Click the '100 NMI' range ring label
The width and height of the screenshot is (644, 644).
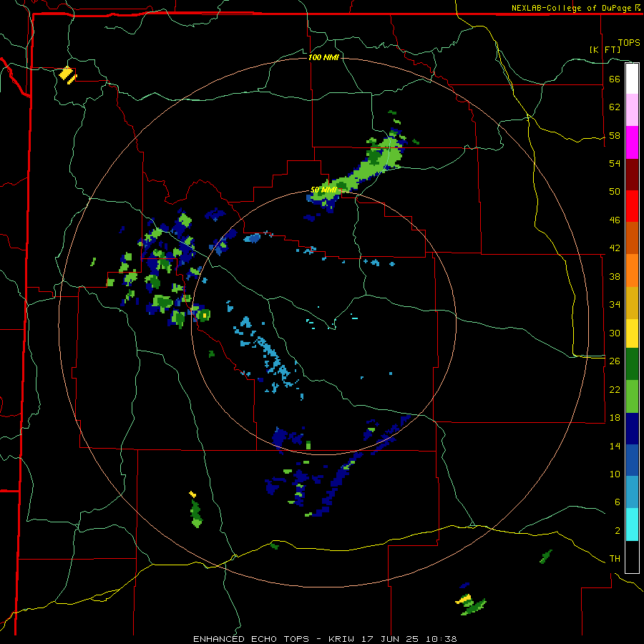(323, 57)
